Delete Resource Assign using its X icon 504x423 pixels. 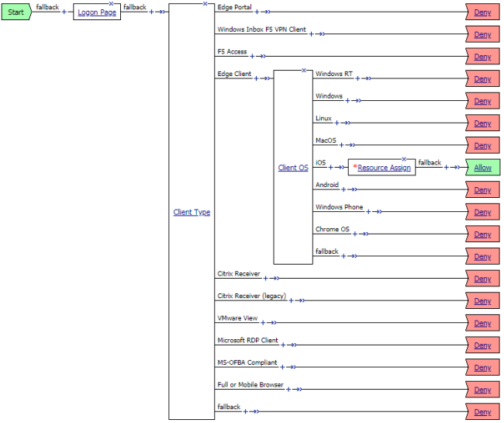pyautogui.click(x=404, y=159)
